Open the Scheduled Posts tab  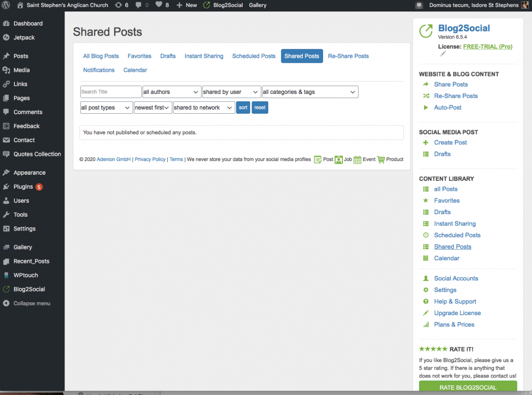pyautogui.click(x=254, y=56)
